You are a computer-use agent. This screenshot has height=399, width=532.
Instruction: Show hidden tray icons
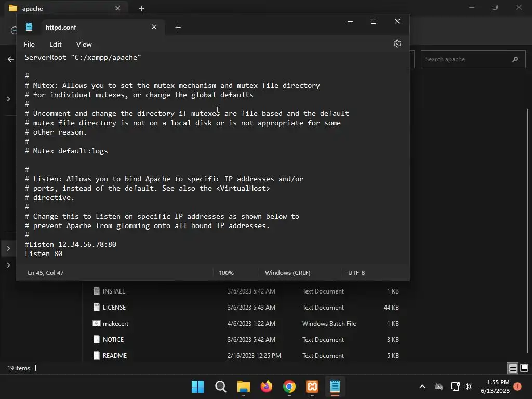pos(422,387)
